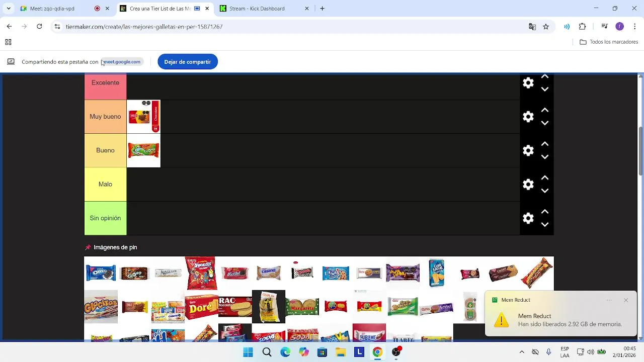Image resolution: width=644 pixels, height=362 pixels.
Task: Pick the Casino cookie image
Action: pos(269,273)
